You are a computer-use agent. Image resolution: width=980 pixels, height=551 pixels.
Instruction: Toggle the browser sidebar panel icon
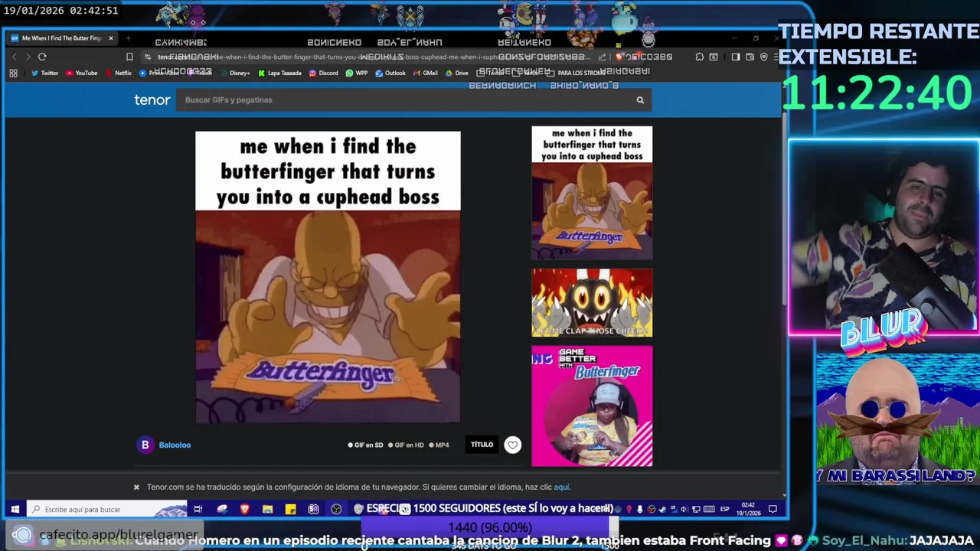tap(736, 57)
